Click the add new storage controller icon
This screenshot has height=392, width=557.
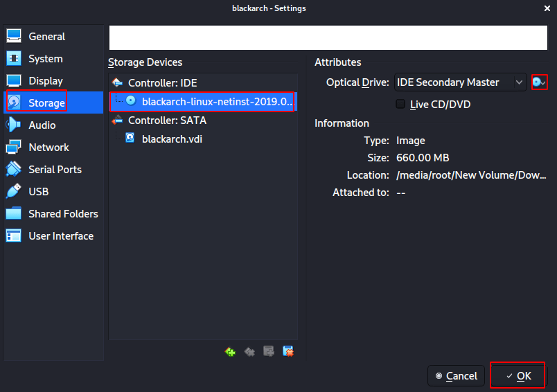point(230,352)
